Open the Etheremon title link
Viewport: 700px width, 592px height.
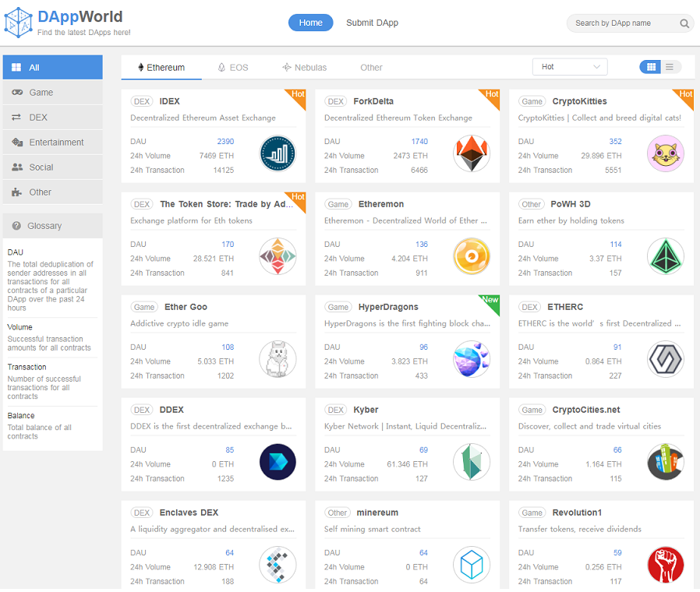pos(381,204)
